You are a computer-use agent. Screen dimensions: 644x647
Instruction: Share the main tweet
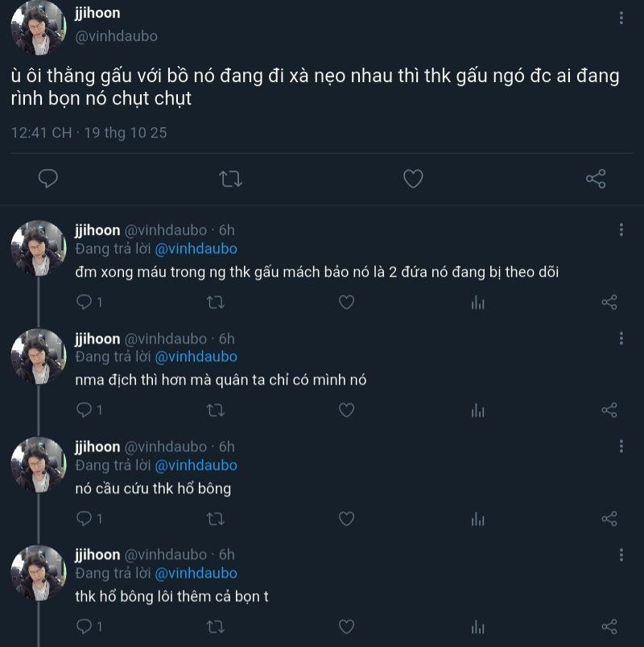(x=596, y=179)
